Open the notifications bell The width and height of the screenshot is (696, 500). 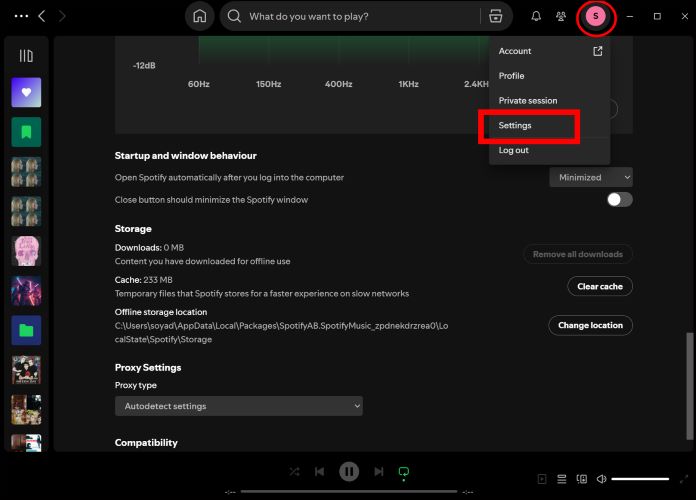(x=536, y=16)
